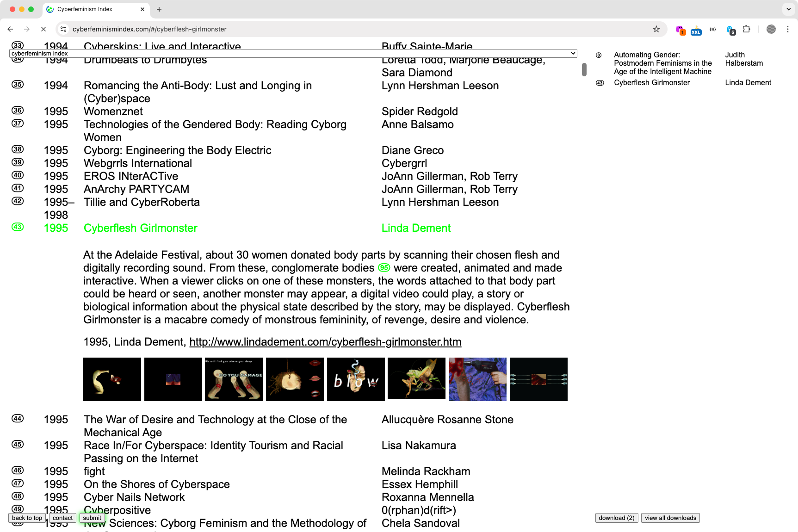The image size is (798, 532).
Task: Select sidebar Automating Gender download item
Action: (663, 63)
